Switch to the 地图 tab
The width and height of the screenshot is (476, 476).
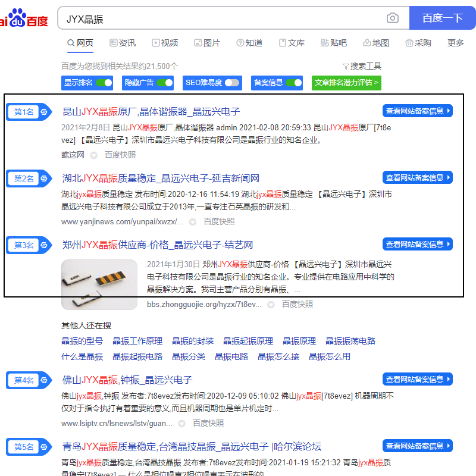coord(376,43)
